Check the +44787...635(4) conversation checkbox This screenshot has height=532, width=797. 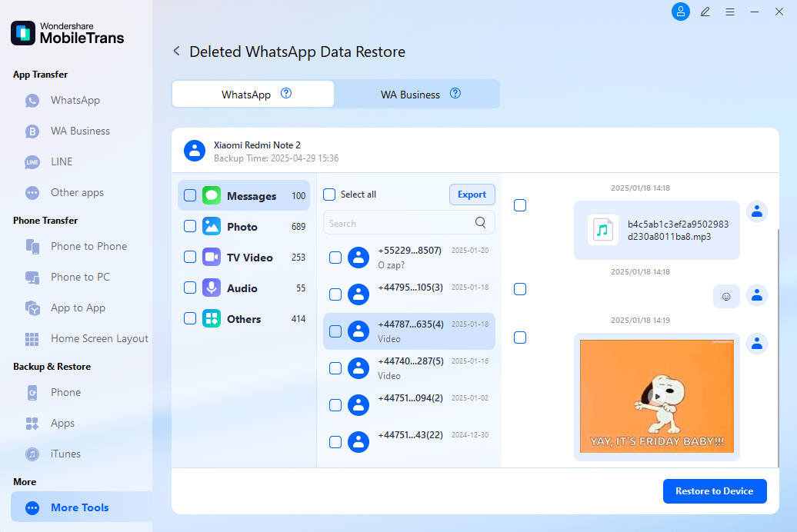pos(335,331)
